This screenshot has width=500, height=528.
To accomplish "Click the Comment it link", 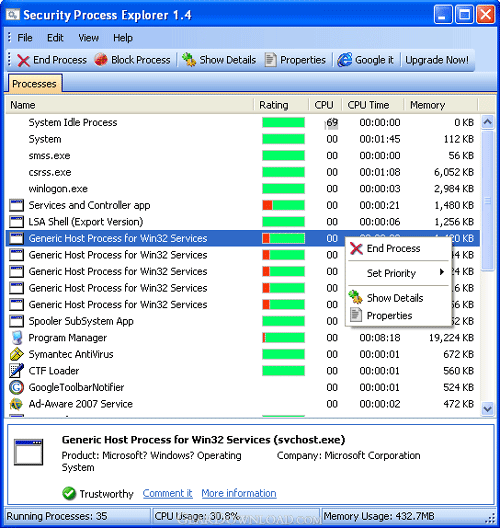I will click(x=168, y=493).
